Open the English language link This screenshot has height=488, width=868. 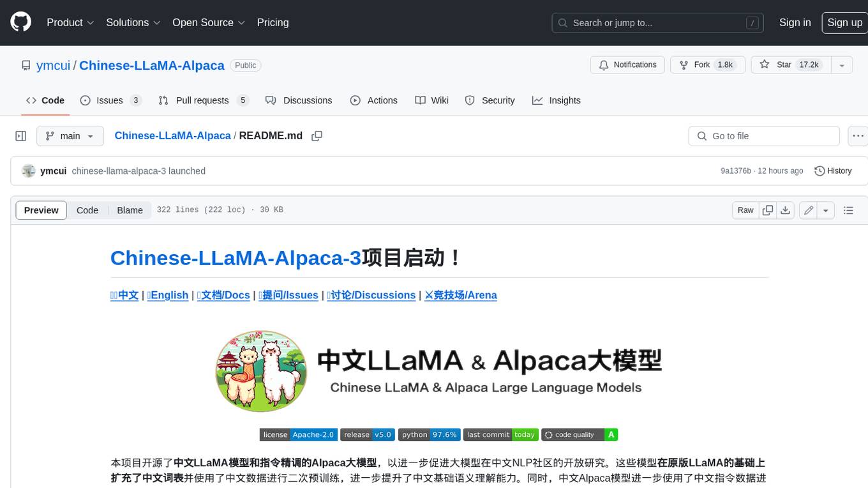click(x=168, y=295)
